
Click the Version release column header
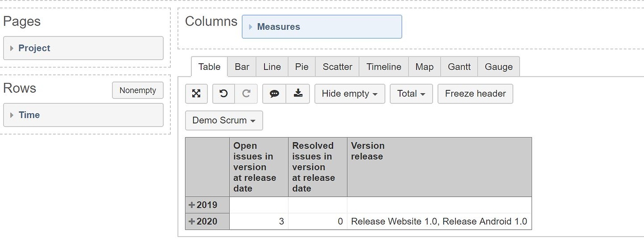439,167
